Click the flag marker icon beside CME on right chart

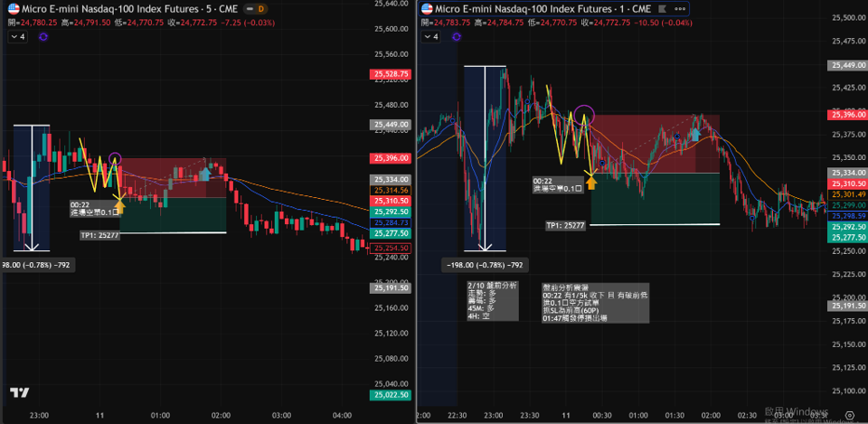click(663, 9)
